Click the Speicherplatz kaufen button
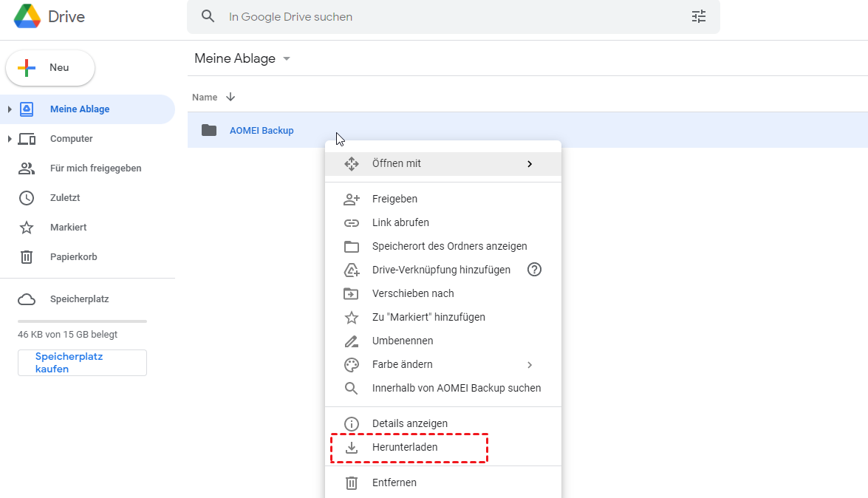 click(82, 362)
